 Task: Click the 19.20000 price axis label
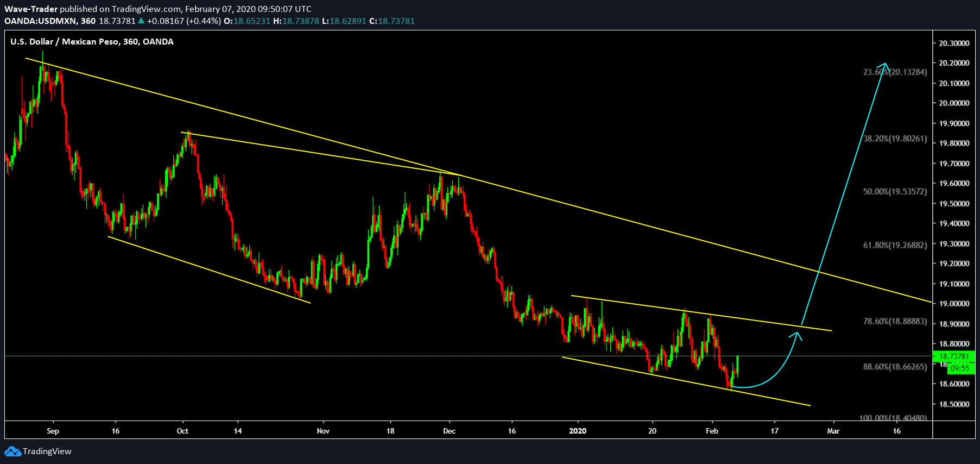pyautogui.click(x=954, y=264)
